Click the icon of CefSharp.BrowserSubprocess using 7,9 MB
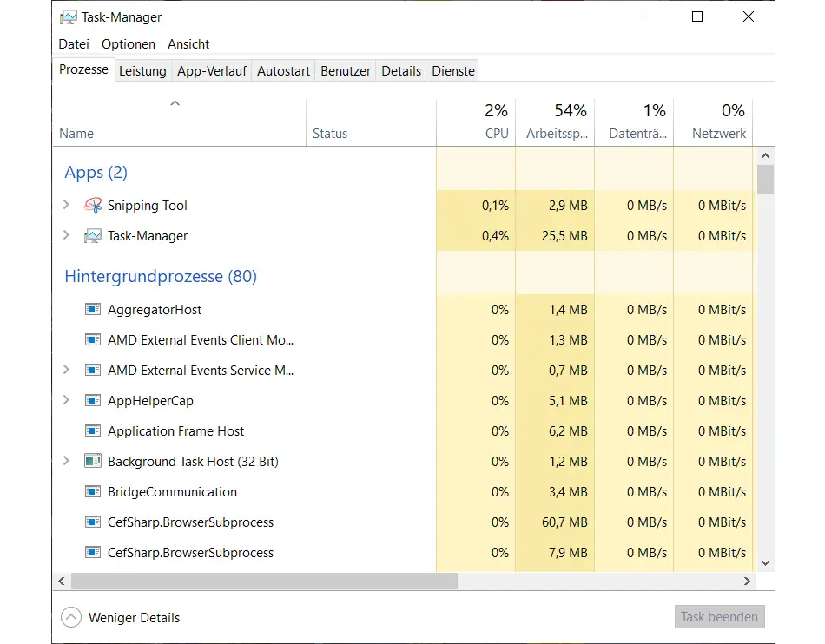The image size is (825, 644). pos(93,553)
